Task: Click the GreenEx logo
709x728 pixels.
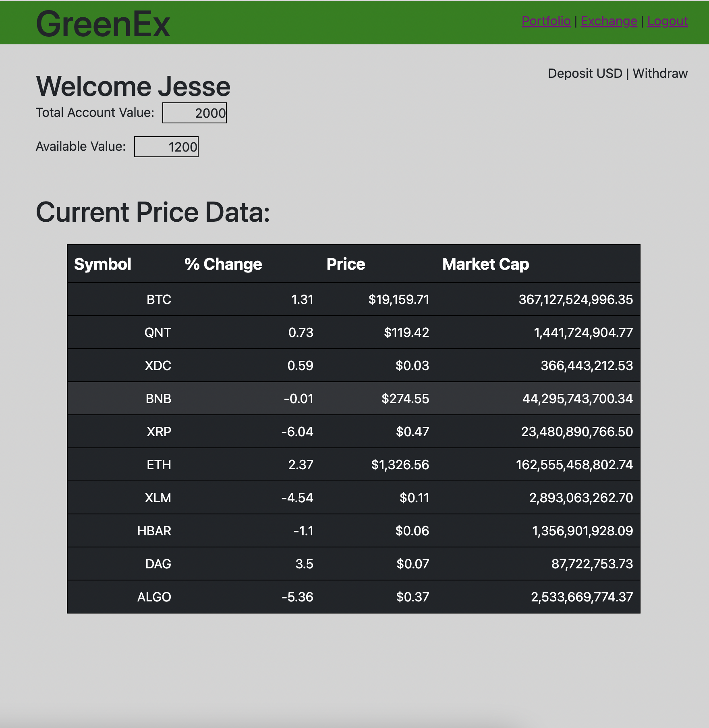Action: 104,23
